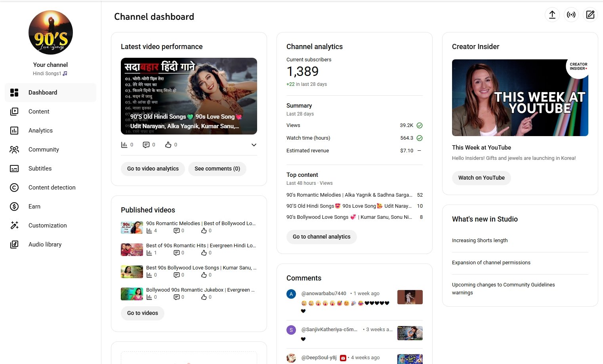Click the Earn dollar icon in sidebar
Screen dimensions: 603x364
tap(14, 207)
